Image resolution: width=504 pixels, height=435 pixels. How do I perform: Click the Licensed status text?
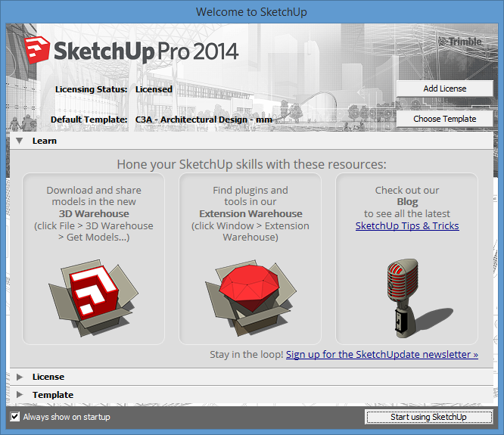154,89
